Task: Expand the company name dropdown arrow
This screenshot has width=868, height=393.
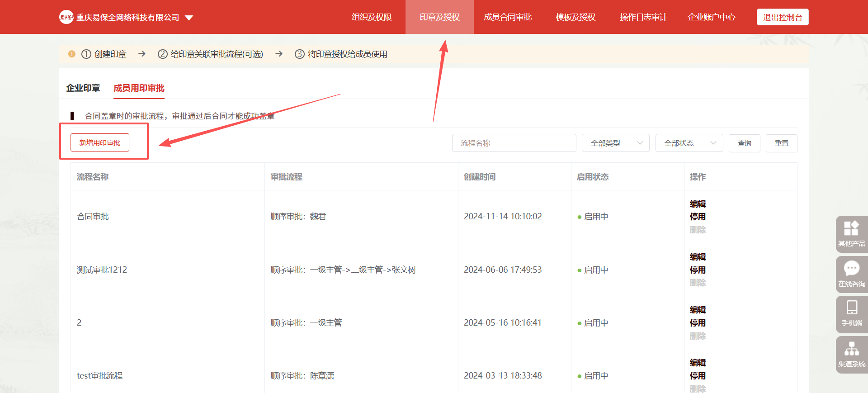Action: 189,18
